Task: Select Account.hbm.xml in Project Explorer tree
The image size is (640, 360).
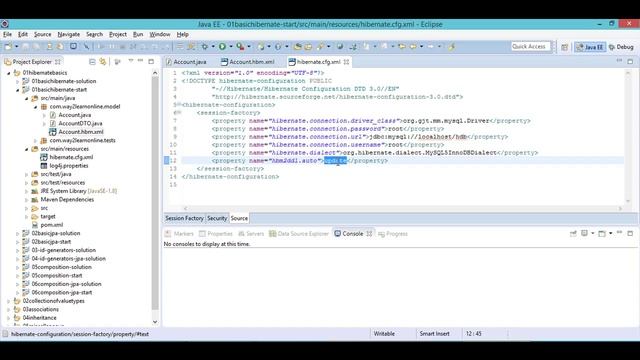Action: click(x=80, y=132)
